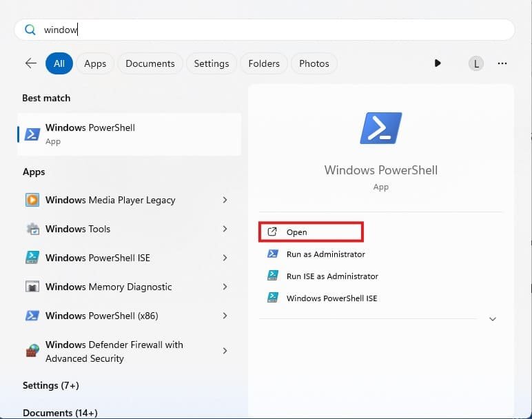
Task: Switch to the Apps filter tab
Action: tap(95, 63)
